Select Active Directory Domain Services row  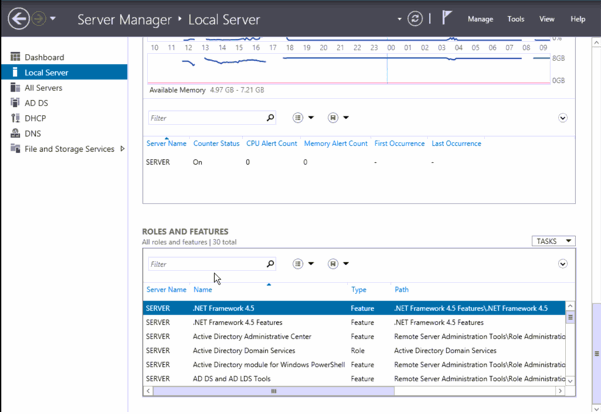[x=354, y=350]
